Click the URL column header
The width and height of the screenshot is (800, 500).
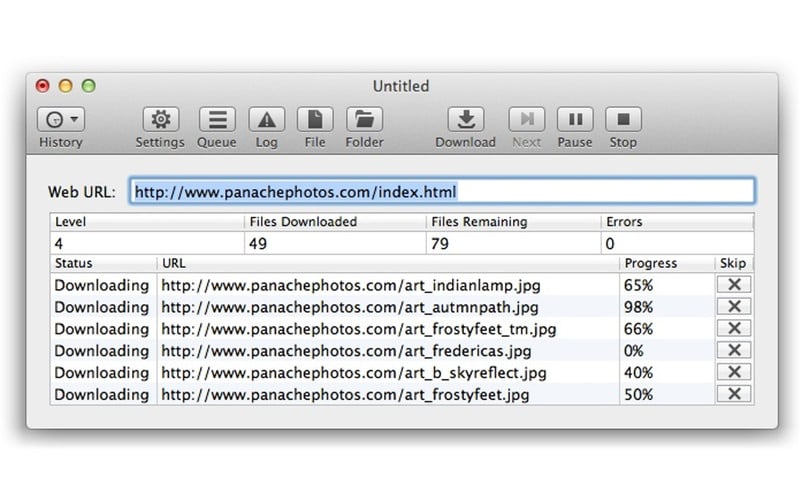pos(388,263)
